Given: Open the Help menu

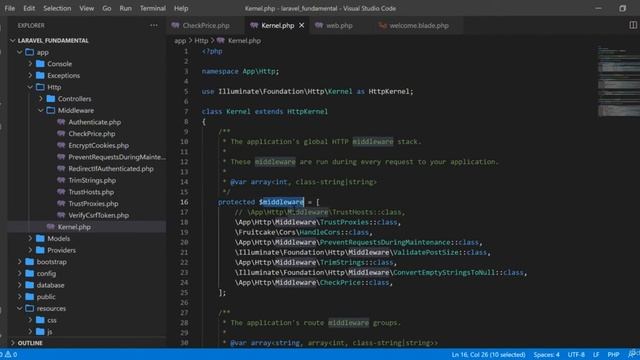Looking at the screenshot, I should click(x=181, y=8).
